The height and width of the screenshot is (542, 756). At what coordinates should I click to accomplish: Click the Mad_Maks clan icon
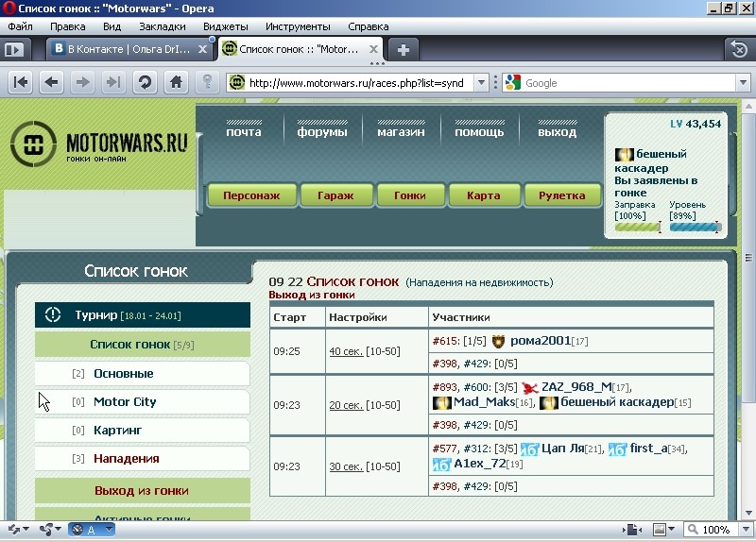[x=441, y=403]
